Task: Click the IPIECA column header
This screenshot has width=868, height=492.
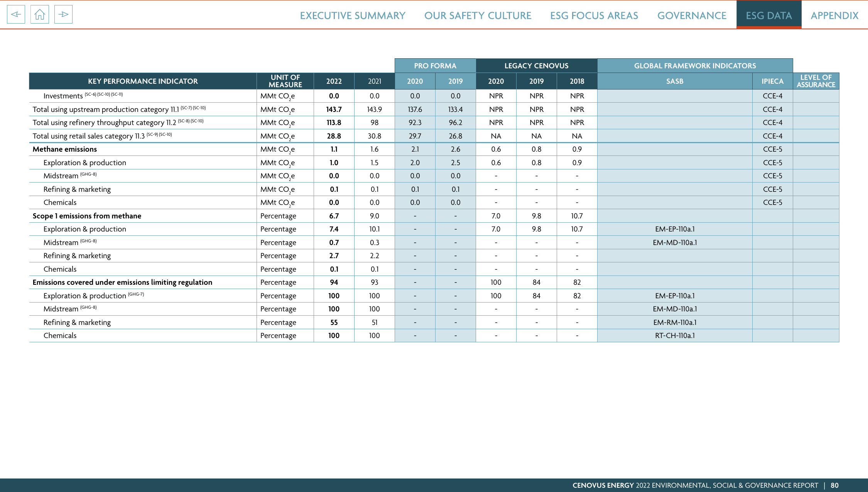Action: click(x=772, y=81)
